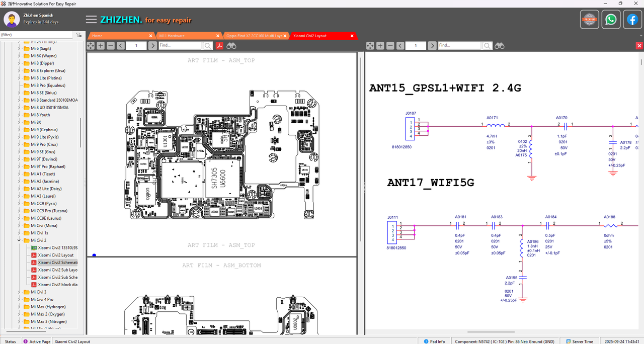
Task: Expand the Mi A1 (Tissot) folder
Action: (x=20, y=174)
